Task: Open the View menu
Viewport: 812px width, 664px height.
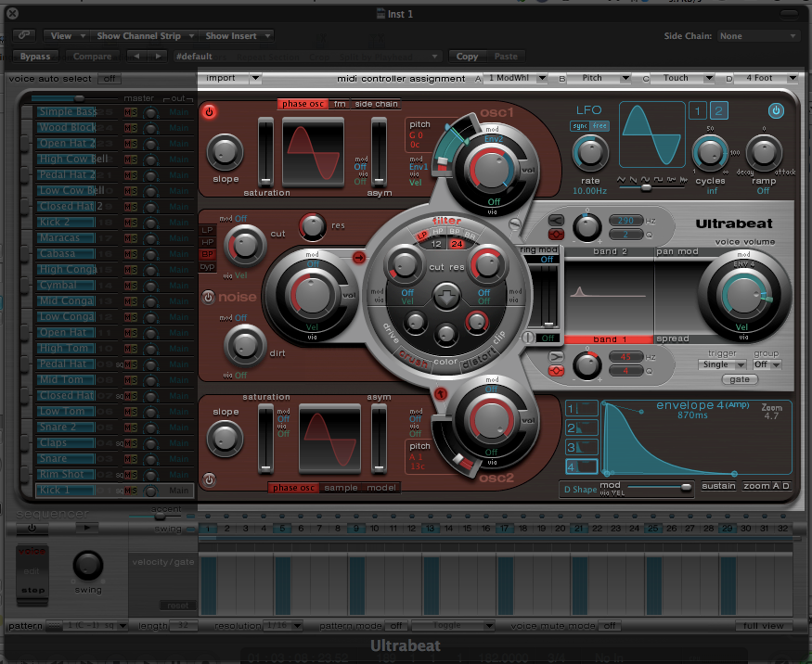Action: [x=68, y=36]
